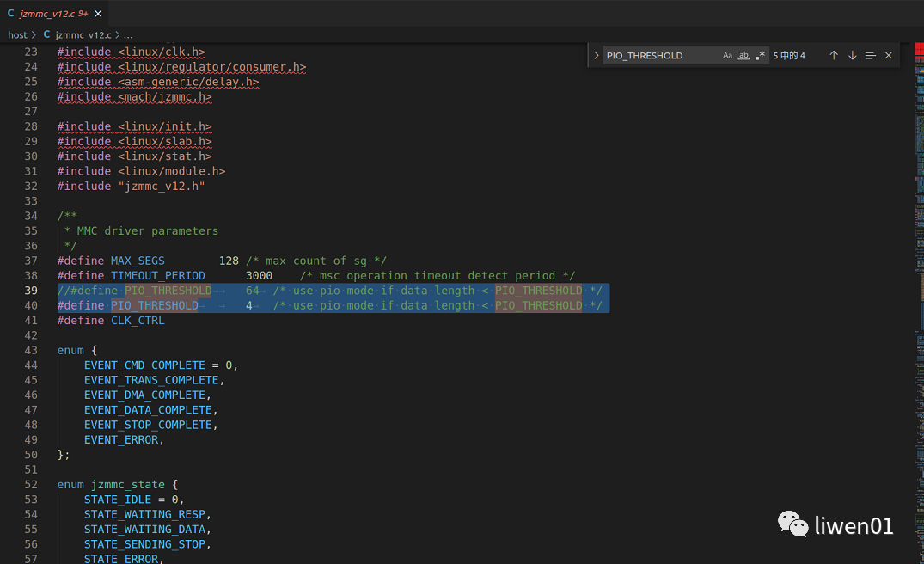Select the jzmmc_v12.c tab
This screenshot has height=564, width=924.
click(47, 14)
